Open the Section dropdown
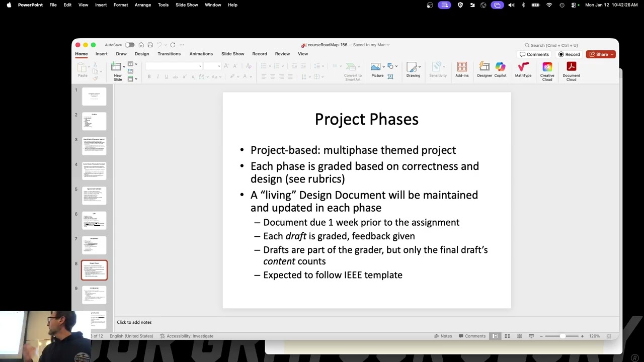 [132, 78]
